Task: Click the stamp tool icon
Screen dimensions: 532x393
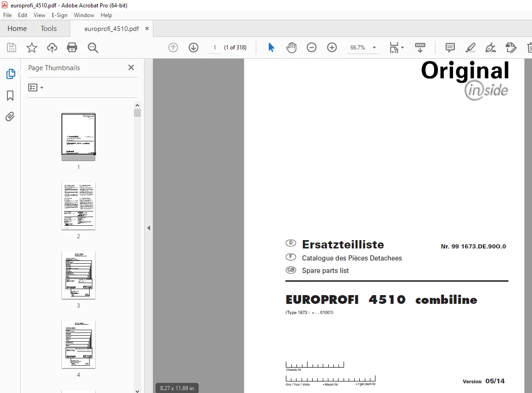Action: 511,48
